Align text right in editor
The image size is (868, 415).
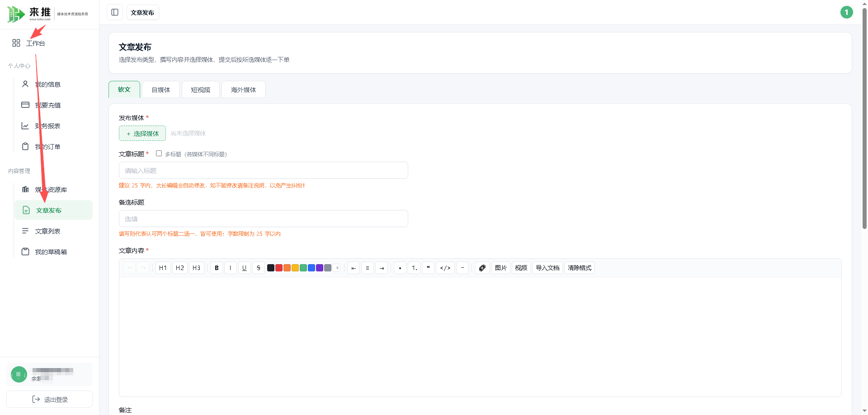pyautogui.click(x=382, y=268)
